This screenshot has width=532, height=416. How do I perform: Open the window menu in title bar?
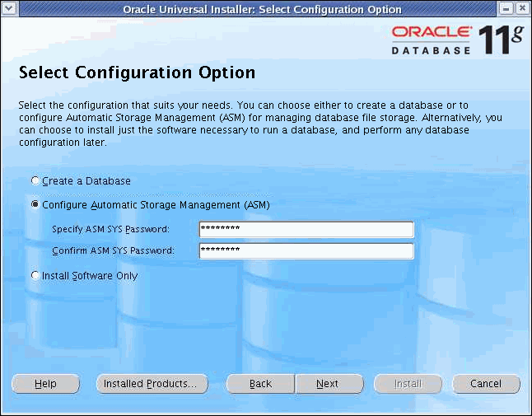point(8,9)
